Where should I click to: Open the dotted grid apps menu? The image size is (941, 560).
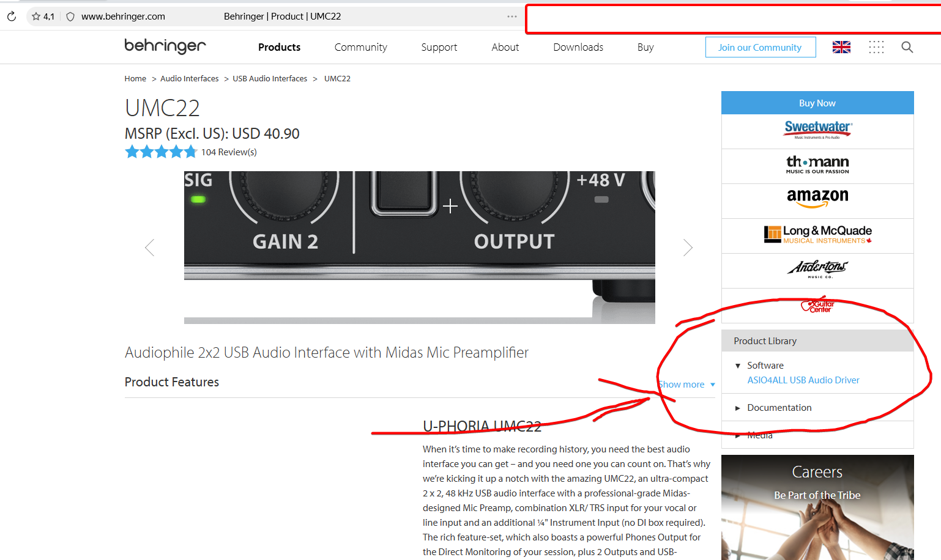click(876, 47)
